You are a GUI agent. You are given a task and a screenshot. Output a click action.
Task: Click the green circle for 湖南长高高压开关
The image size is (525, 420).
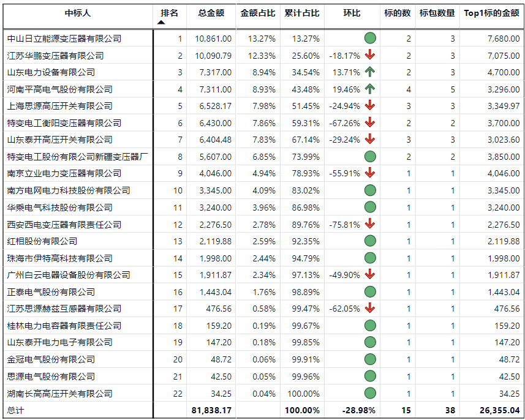[x=370, y=393]
